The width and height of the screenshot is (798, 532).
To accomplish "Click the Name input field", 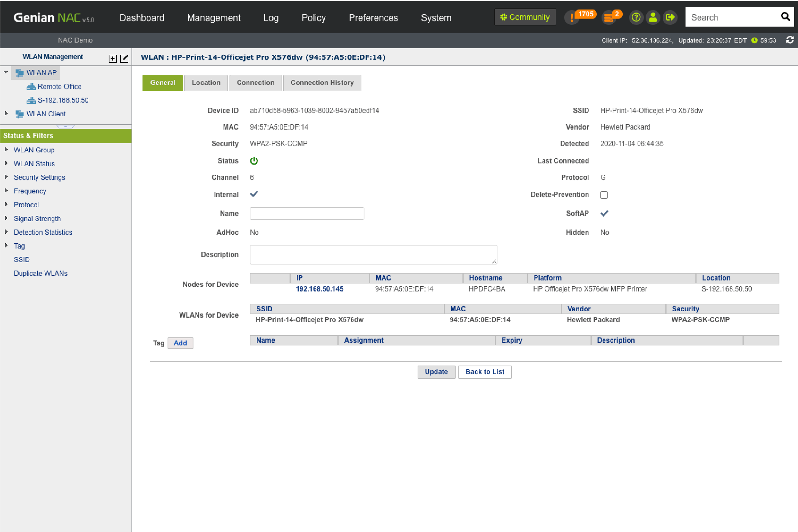I will pyautogui.click(x=307, y=214).
